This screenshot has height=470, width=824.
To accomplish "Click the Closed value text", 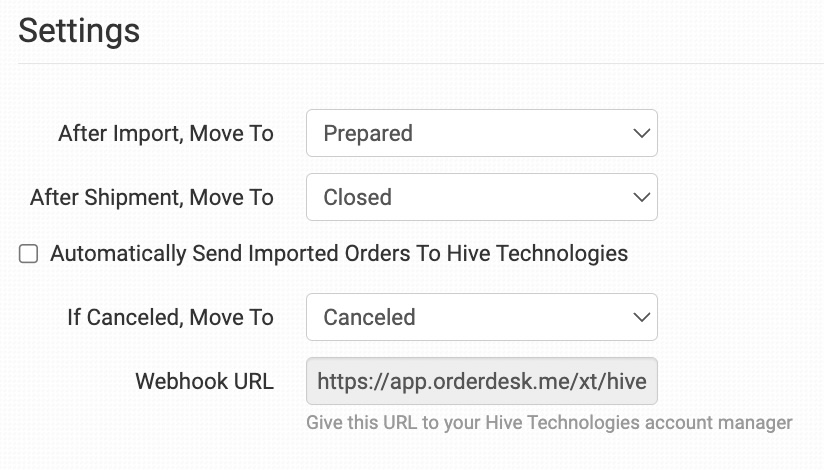I will pyautogui.click(x=357, y=197).
